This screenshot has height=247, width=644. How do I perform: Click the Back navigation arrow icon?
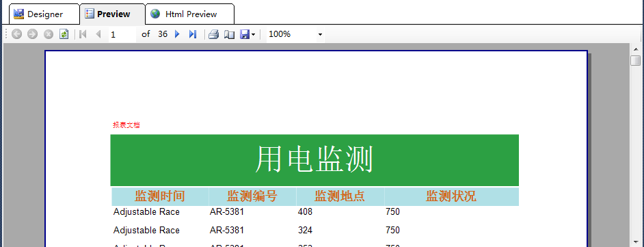(x=17, y=34)
